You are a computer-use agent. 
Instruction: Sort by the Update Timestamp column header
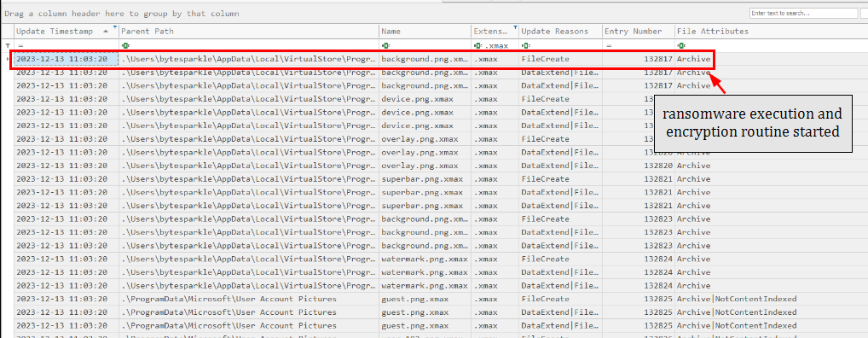[67, 32]
